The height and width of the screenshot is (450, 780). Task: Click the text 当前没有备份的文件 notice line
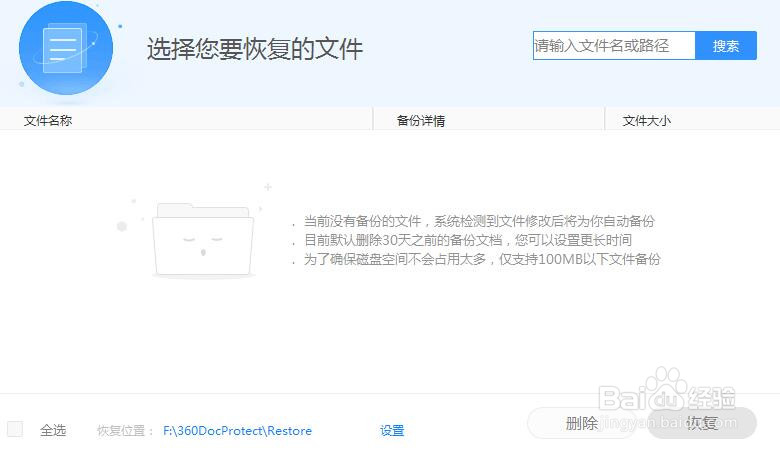(x=479, y=221)
